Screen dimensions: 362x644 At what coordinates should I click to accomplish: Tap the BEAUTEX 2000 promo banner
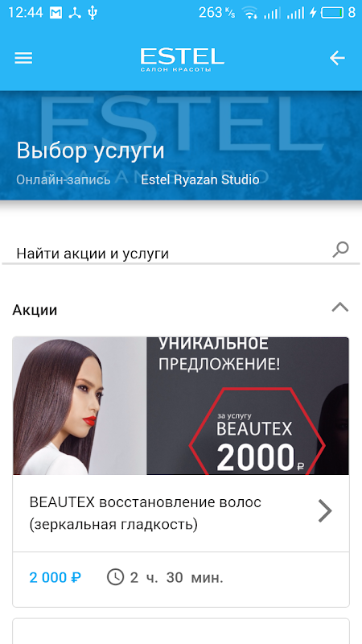181,406
